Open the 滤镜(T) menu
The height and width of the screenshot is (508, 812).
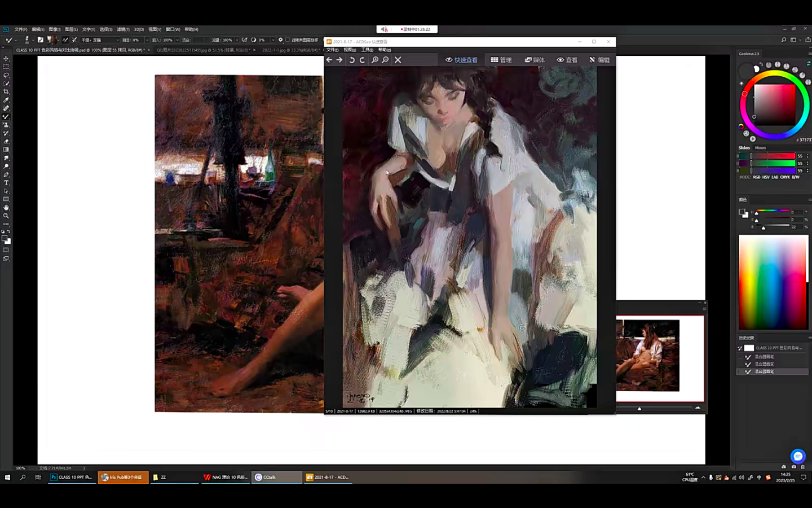point(123,29)
